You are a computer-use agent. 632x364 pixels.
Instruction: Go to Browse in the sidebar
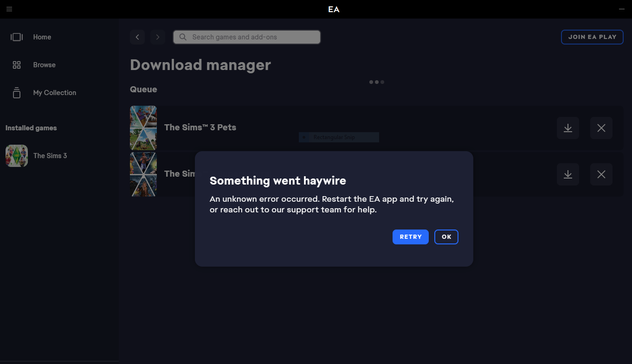click(44, 65)
